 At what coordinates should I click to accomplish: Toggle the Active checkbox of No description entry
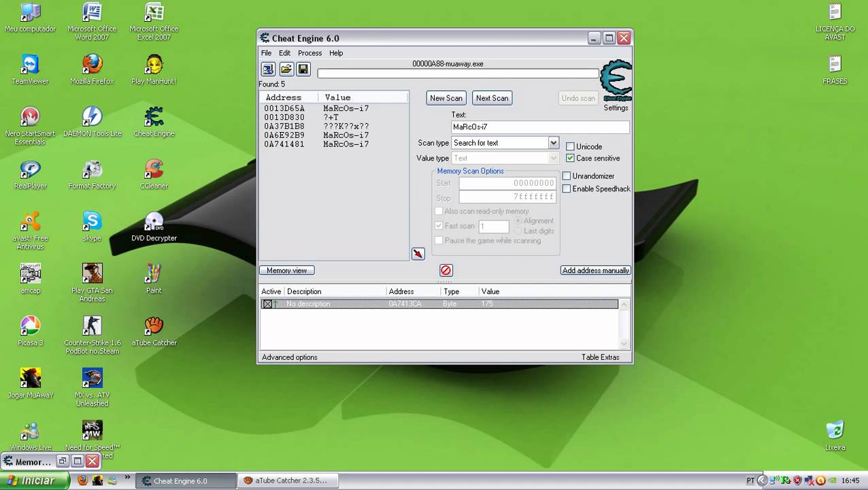pos(267,304)
